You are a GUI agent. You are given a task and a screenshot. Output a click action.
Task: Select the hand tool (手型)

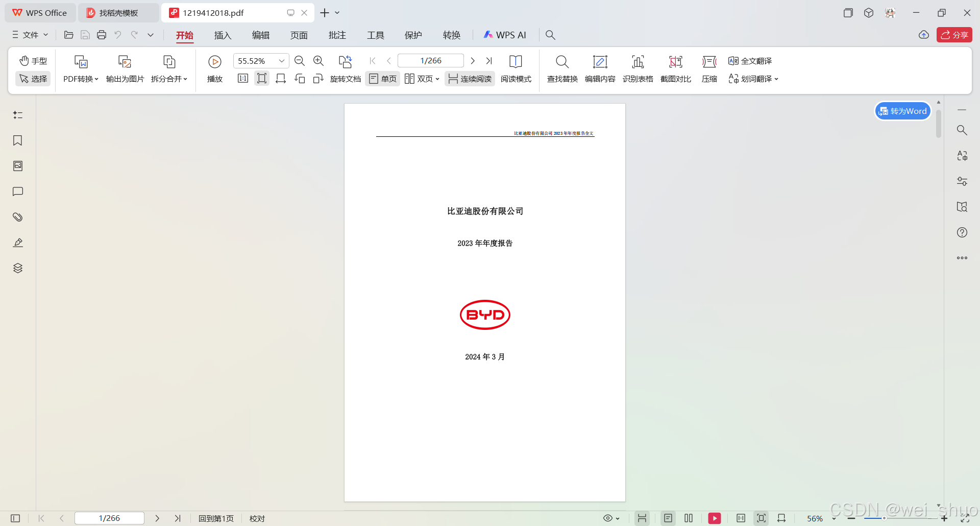(x=33, y=60)
